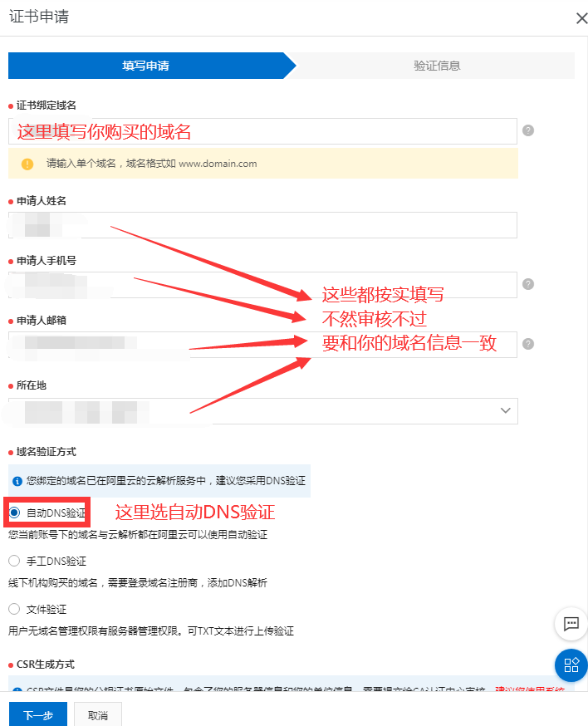
Task: Click the blue info icon in DNS notice
Action: coord(17,481)
